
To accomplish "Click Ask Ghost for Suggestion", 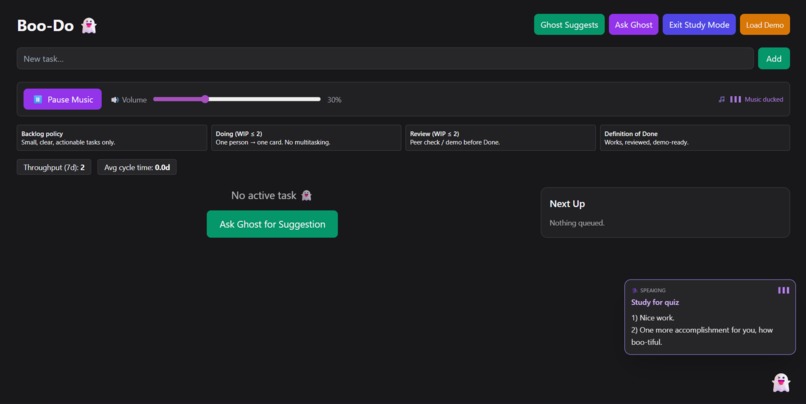I will pos(272,224).
